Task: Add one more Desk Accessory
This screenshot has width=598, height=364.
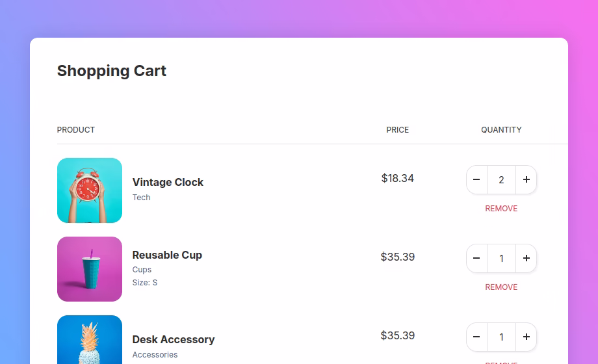Action: click(x=526, y=337)
